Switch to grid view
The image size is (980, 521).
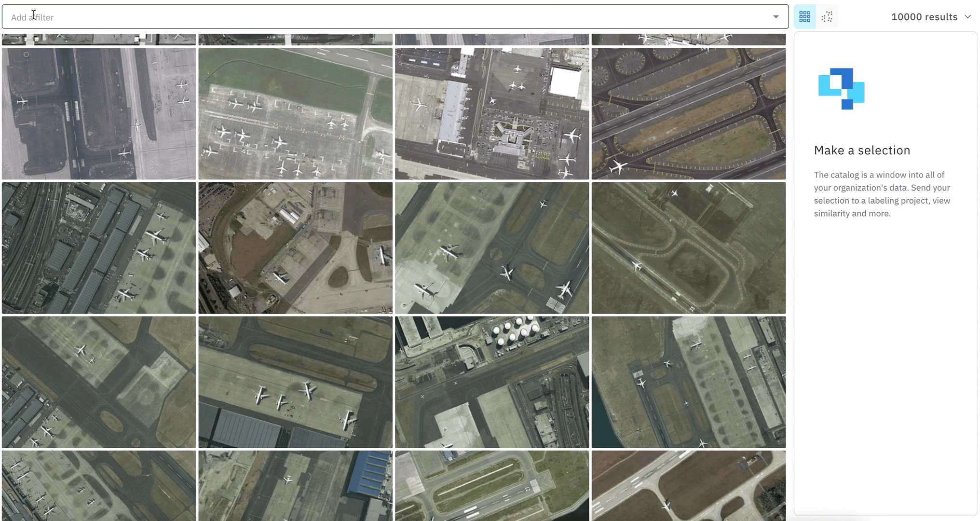[804, 17]
